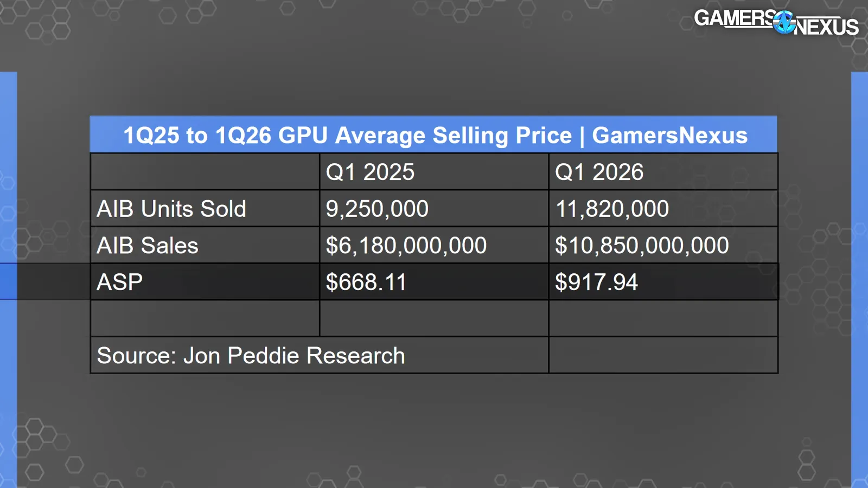Select the Q1 2025 column header
The width and height of the screenshot is (868, 488).
point(434,172)
